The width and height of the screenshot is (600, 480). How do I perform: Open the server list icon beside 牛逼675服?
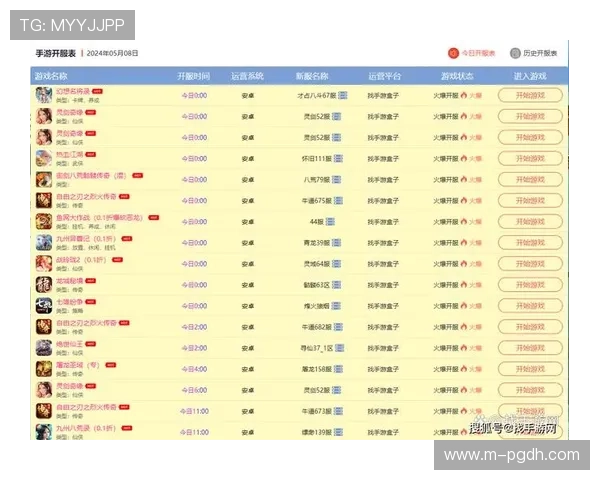[x=338, y=201]
